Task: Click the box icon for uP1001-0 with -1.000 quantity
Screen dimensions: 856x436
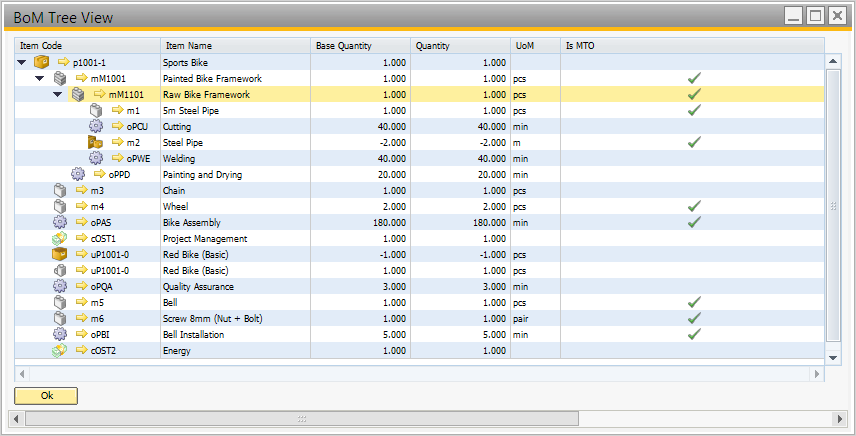Action: 59,254
